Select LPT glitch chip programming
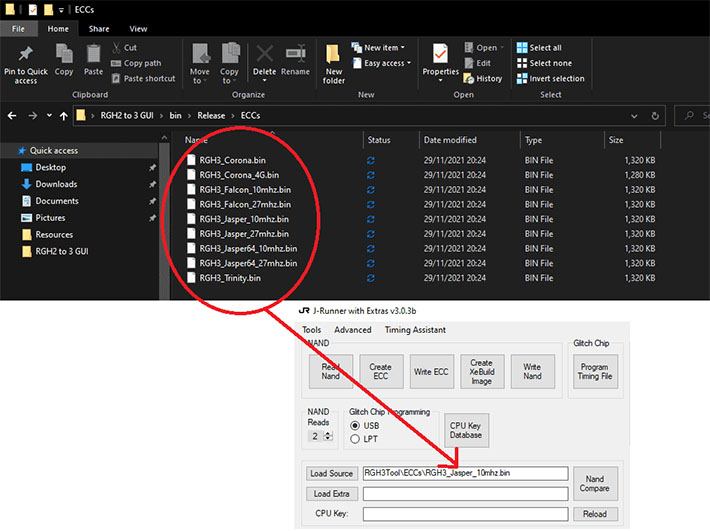710x531 pixels. (355, 439)
